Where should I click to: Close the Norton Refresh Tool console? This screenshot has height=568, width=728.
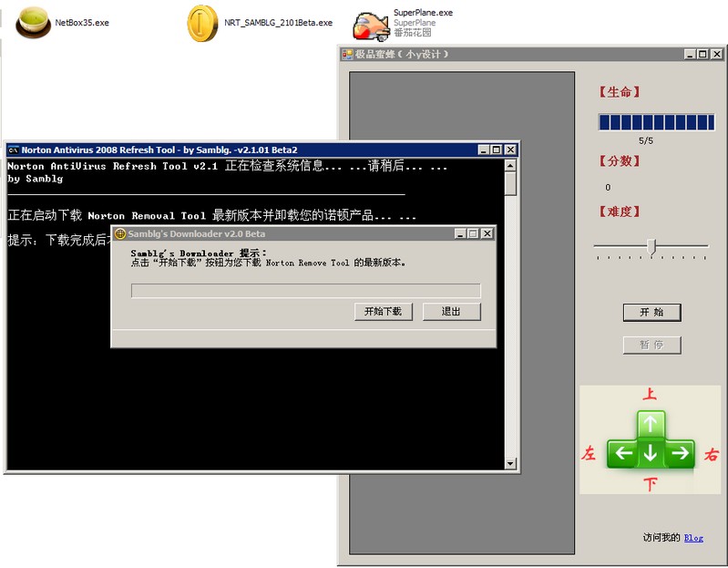(510, 150)
